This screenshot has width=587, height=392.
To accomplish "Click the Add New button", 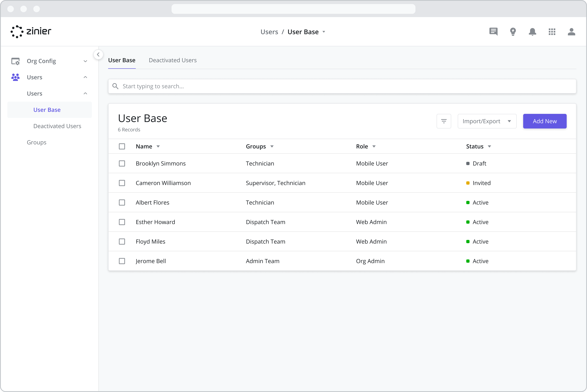I will (x=545, y=121).
